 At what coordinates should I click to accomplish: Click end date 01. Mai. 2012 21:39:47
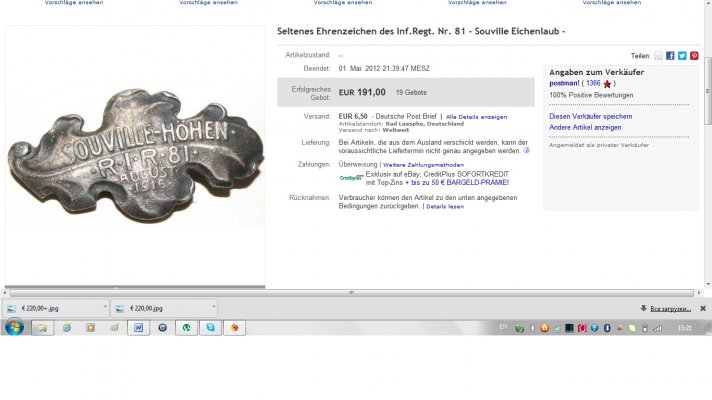[x=384, y=69]
